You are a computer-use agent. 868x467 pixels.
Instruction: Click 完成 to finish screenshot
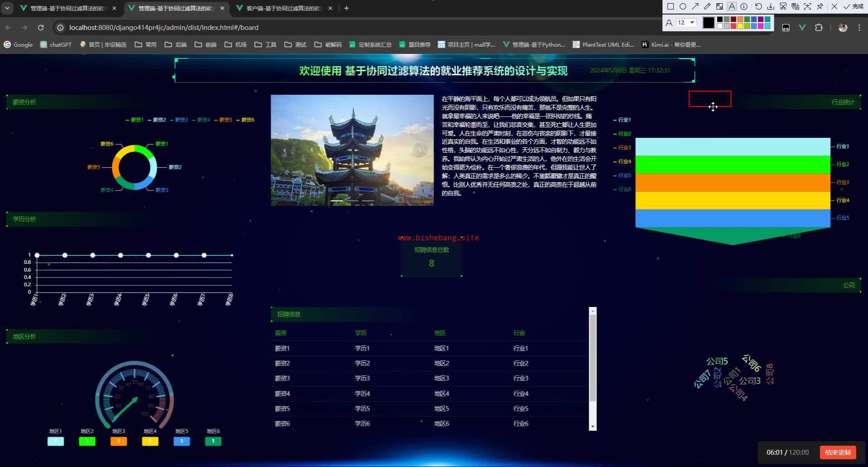[853, 6]
